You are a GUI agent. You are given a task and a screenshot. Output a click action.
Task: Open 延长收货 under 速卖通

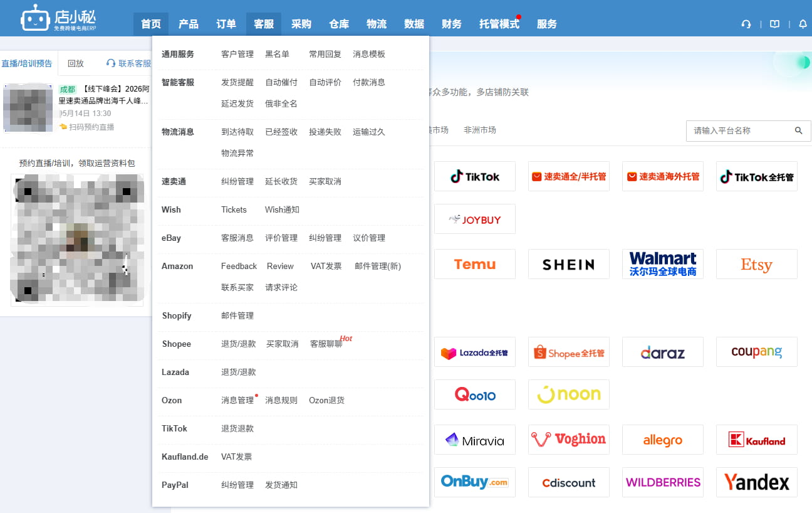tap(281, 181)
